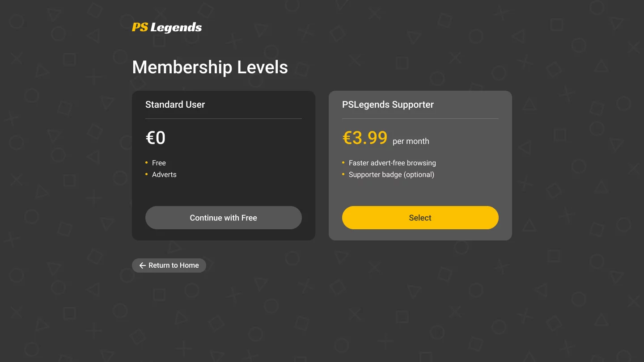Click the PSLegends Supporter card title
The height and width of the screenshot is (362, 644).
tap(388, 105)
